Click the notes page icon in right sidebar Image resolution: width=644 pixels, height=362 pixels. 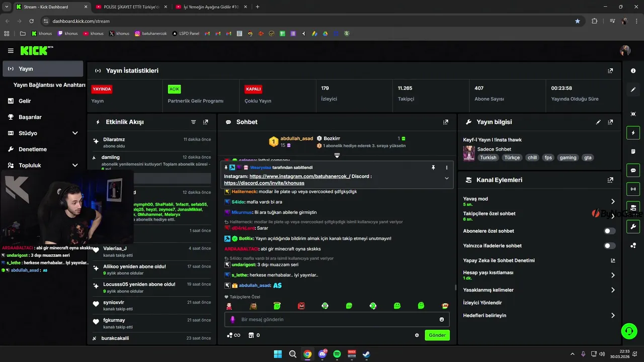click(633, 151)
